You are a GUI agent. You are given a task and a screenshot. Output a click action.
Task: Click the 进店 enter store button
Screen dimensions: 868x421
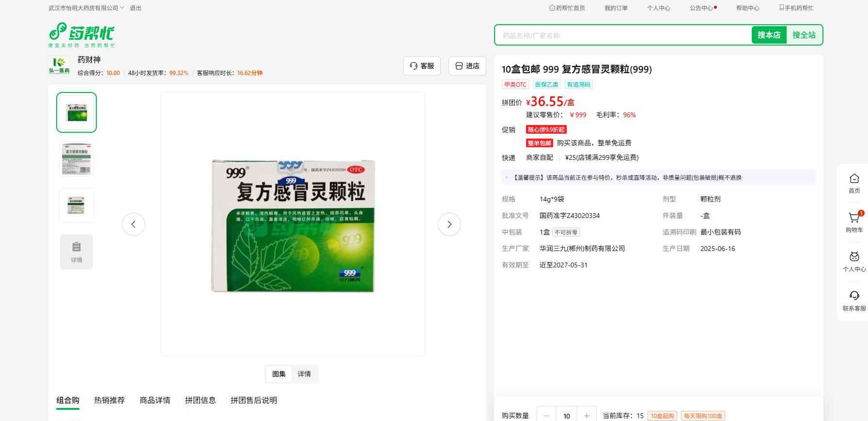click(467, 66)
